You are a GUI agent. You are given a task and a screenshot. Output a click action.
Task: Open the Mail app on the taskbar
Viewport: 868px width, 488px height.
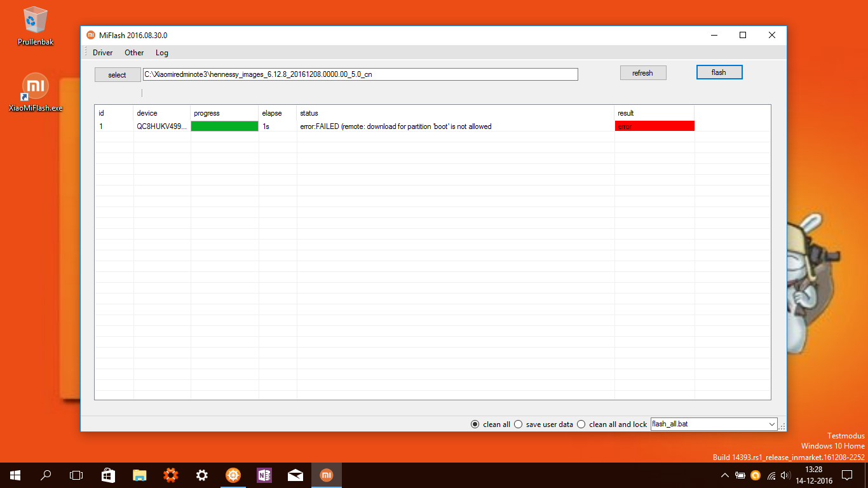(x=295, y=475)
